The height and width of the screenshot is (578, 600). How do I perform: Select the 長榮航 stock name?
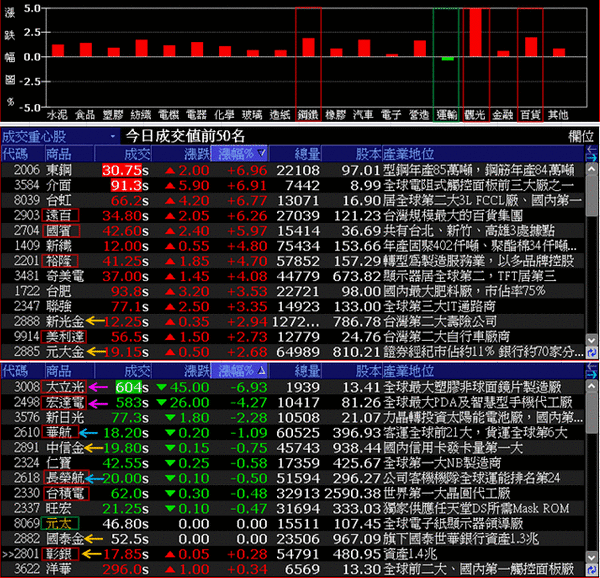coord(65,478)
